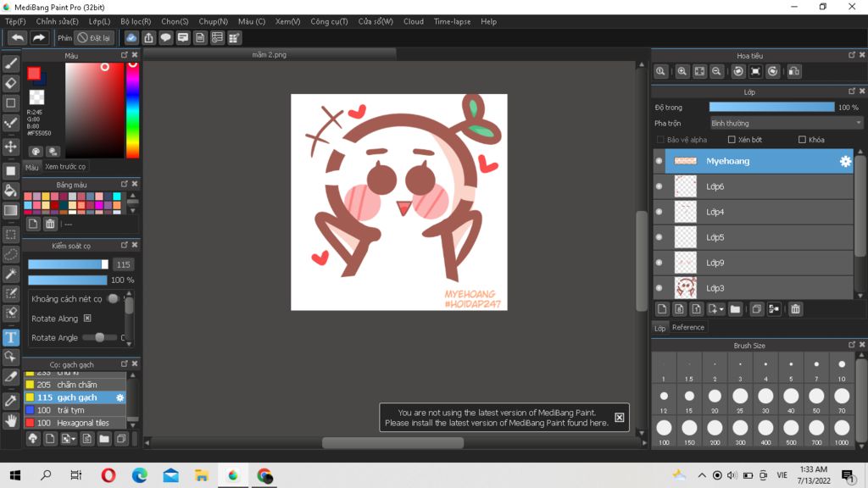Click the folder icon in the layer panel
The image size is (868, 488).
(x=735, y=309)
